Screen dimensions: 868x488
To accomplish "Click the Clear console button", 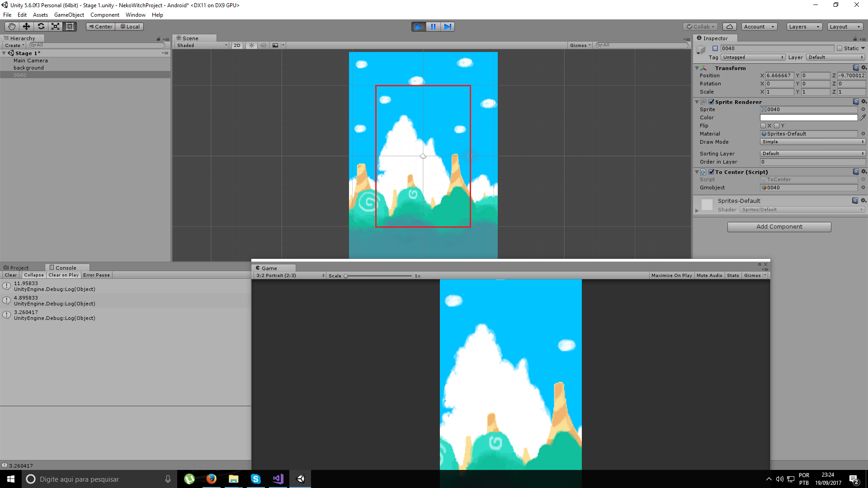I will [10, 275].
